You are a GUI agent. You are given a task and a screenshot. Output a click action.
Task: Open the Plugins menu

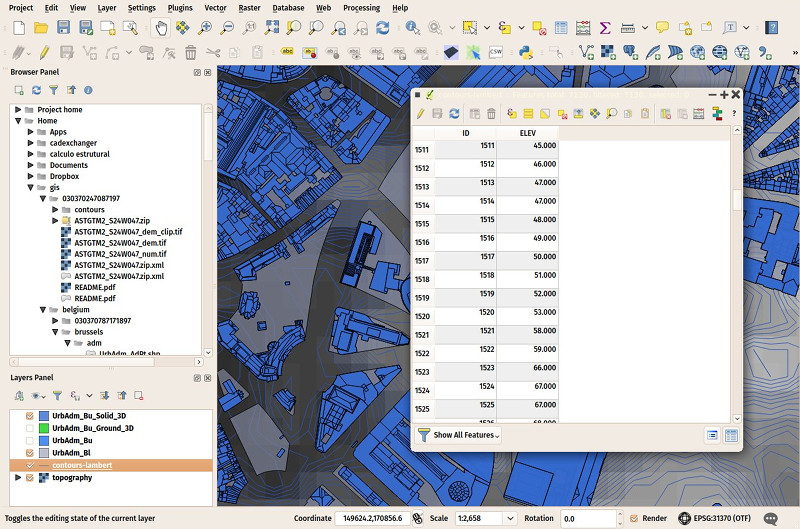(180, 8)
